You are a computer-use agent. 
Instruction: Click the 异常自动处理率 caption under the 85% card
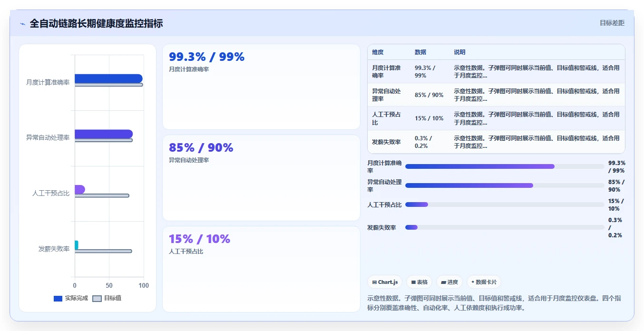[x=189, y=160]
